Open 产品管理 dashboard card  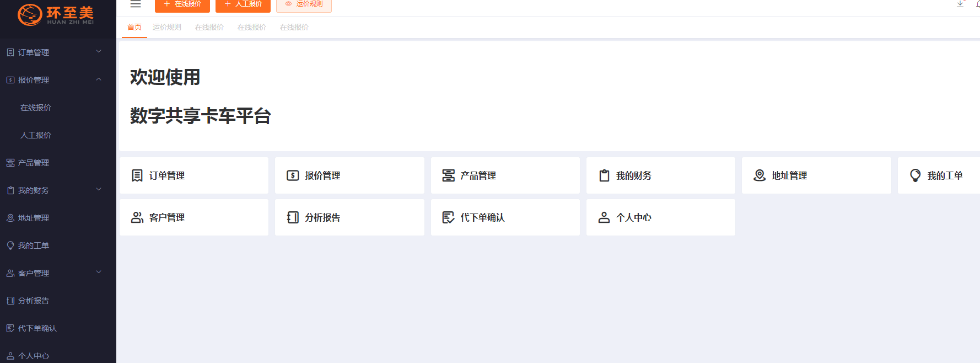click(505, 175)
